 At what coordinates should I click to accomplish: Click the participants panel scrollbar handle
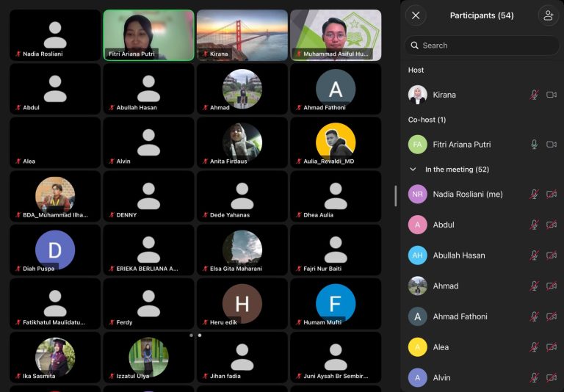396,196
